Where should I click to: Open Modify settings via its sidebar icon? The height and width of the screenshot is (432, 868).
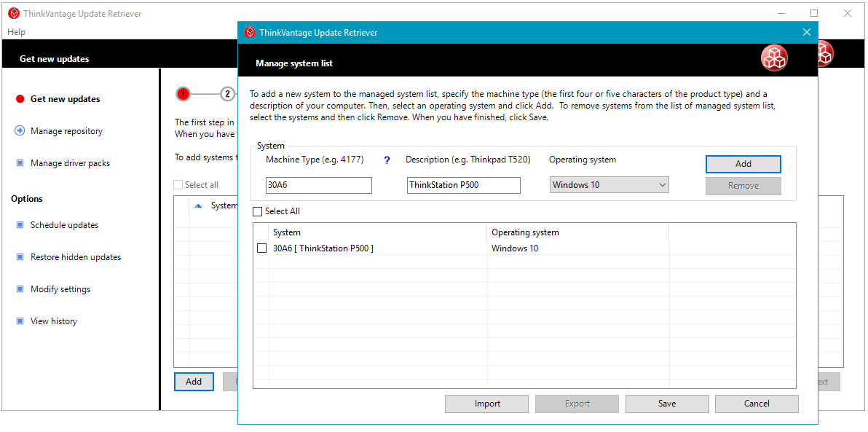point(20,288)
